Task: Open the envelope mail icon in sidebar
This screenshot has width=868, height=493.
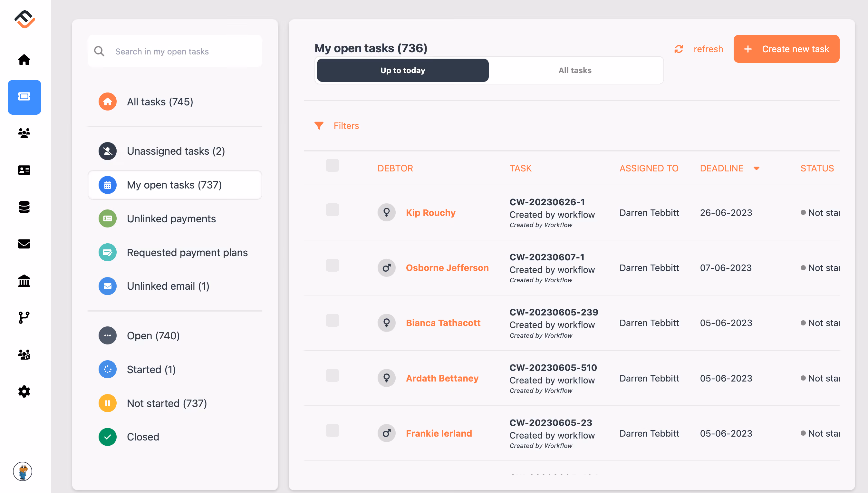Action: (x=24, y=244)
